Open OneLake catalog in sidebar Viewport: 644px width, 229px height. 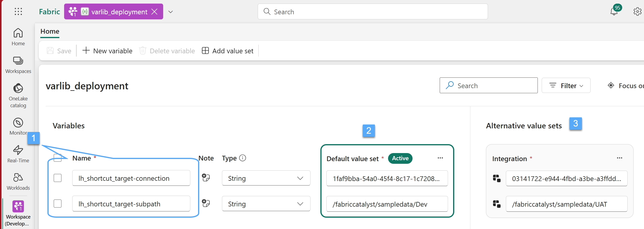pyautogui.click(x=18, y=95)
